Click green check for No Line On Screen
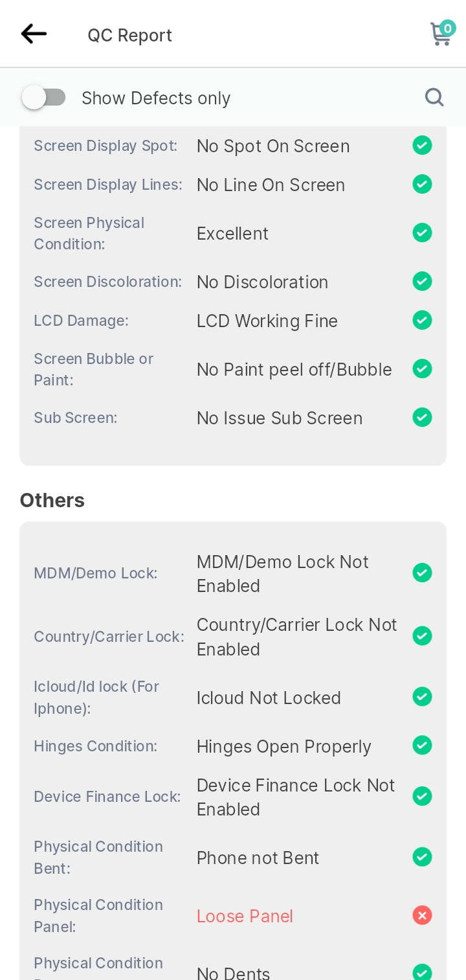Screen dimensions: 466x980 pos(422,184)
